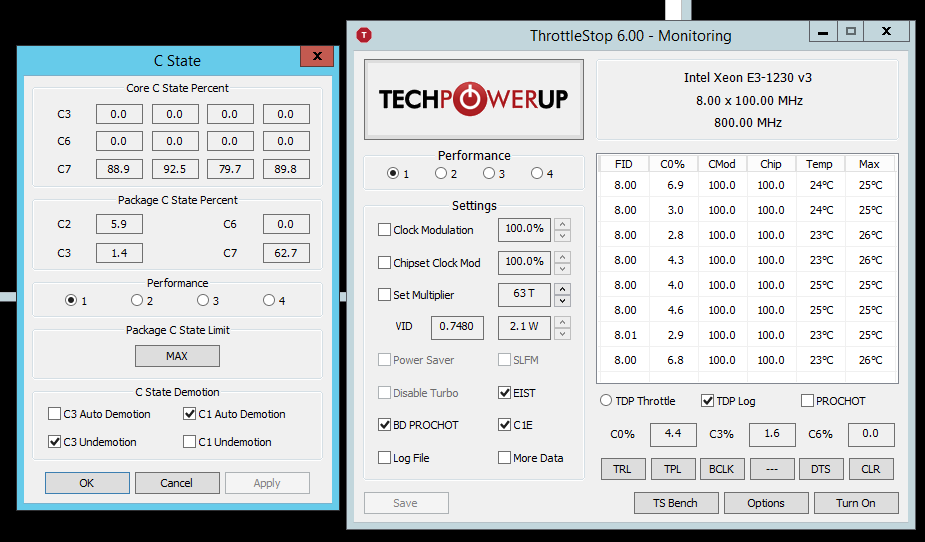
Task: Tick the More Data checkbox
Action: (x=504, y=458)
